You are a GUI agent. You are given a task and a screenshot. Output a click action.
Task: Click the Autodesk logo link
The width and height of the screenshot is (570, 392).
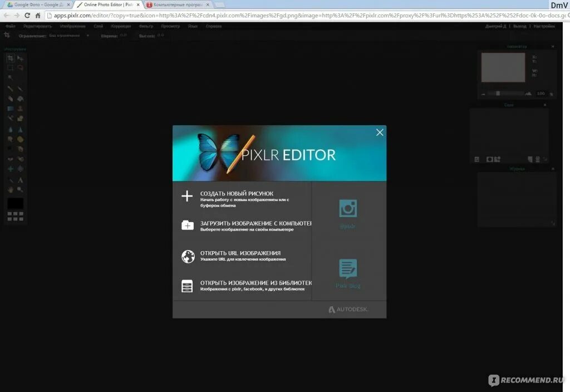tap(348, 310)
